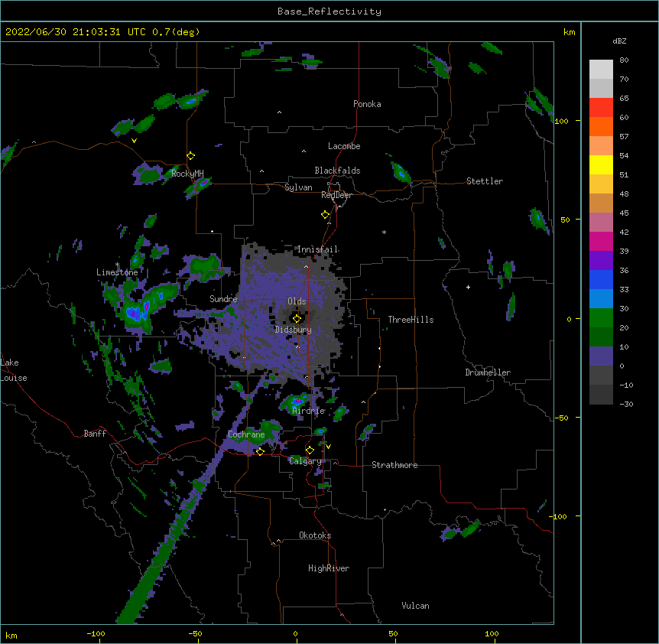Click the ThreeHills label
The image size is (659, 644).
pyautogui.click(x=411, y=320)
